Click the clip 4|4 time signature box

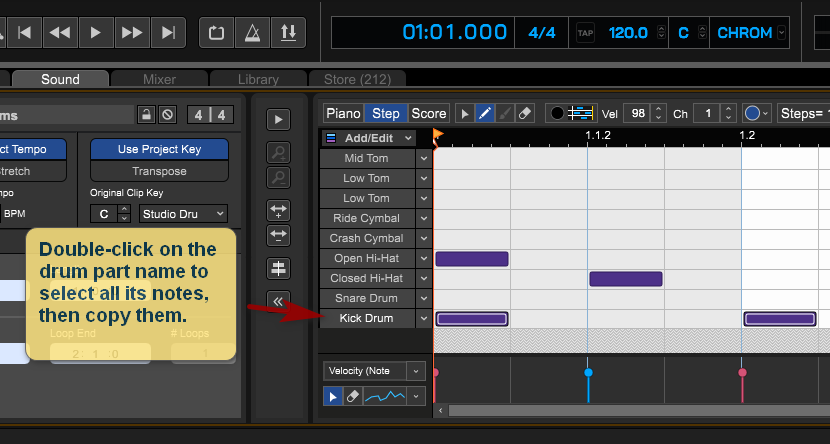click(210, 115)
